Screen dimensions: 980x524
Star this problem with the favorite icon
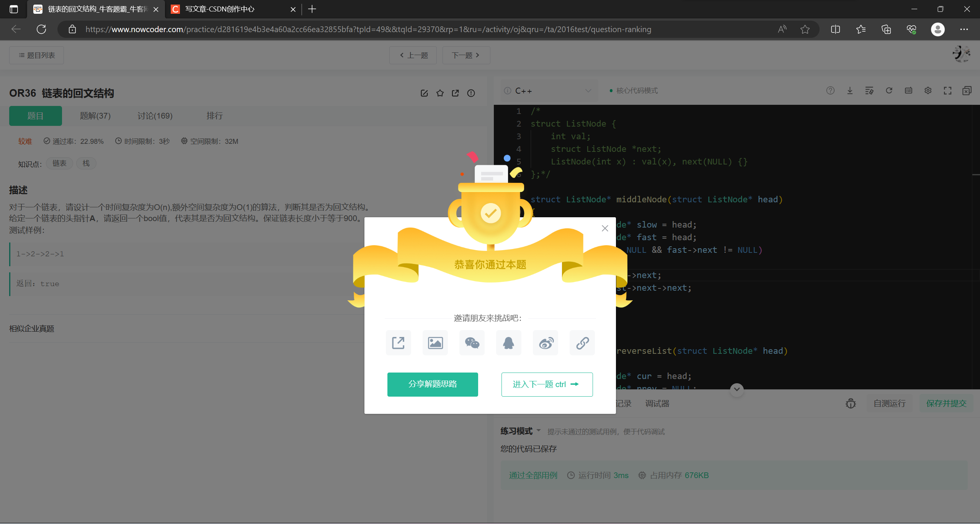point(440,93)
